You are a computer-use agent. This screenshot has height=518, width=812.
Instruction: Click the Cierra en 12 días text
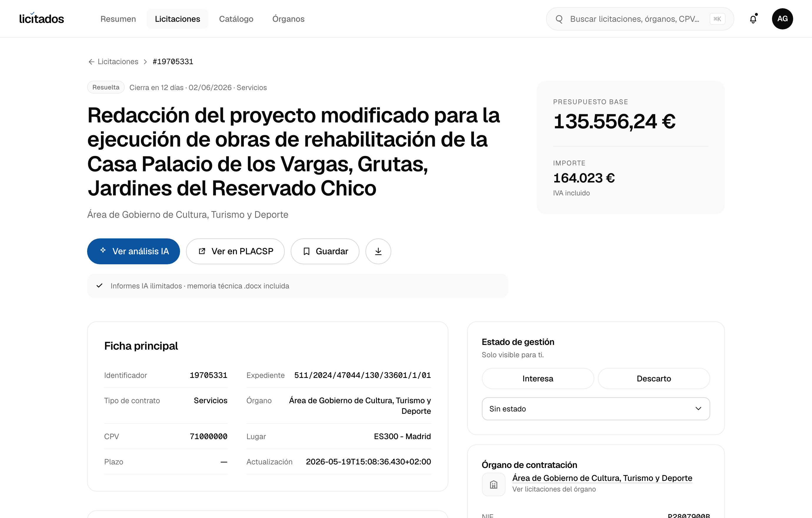[157, 88]
